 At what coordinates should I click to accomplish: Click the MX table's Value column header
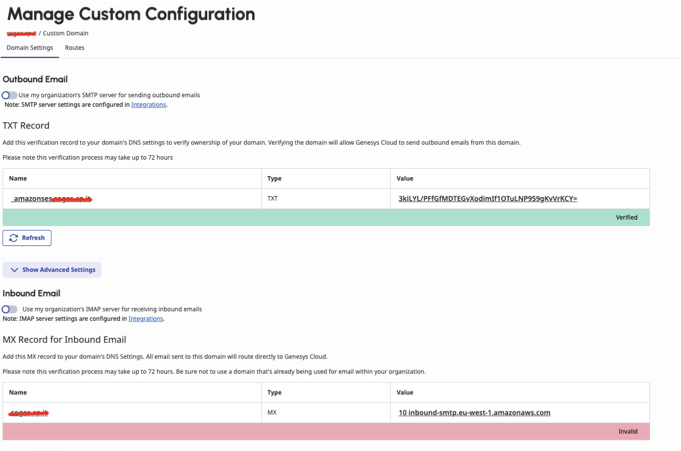405,393
